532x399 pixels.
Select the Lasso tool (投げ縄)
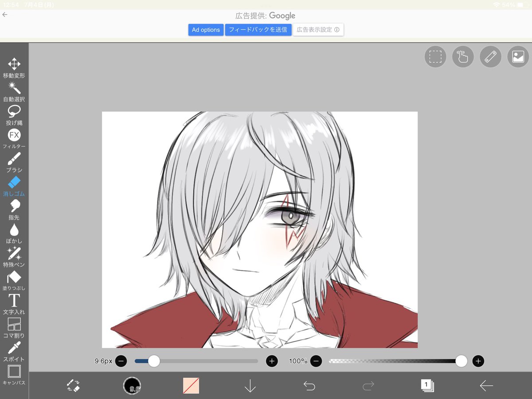tap(14, 115)
